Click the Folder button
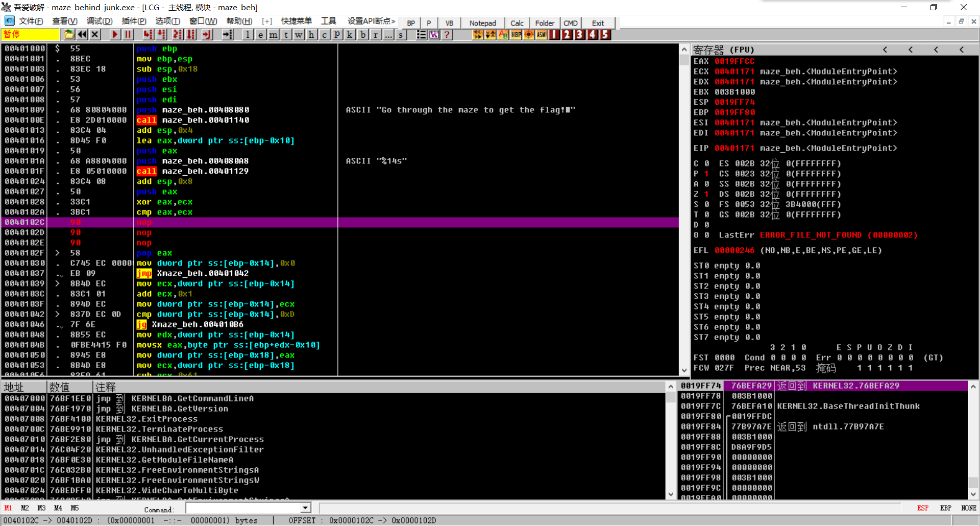Image resolution: width=980 pixels, height=526 pixels. tap(545, 23)
